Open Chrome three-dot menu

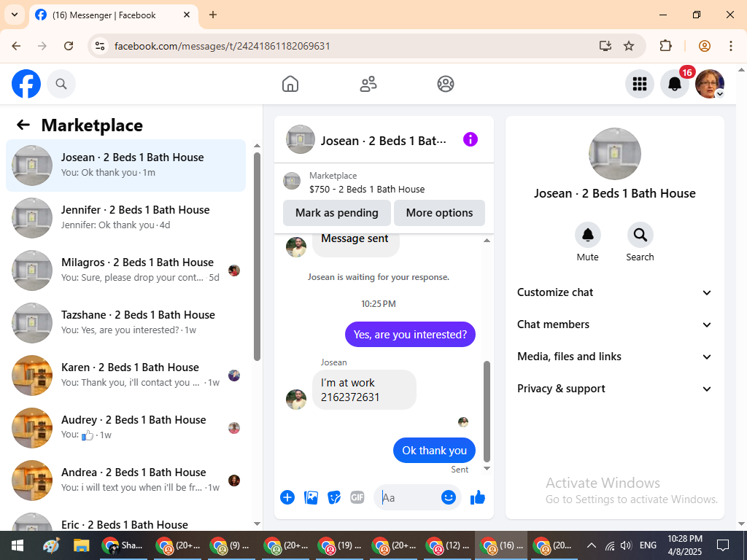point(731,46)
